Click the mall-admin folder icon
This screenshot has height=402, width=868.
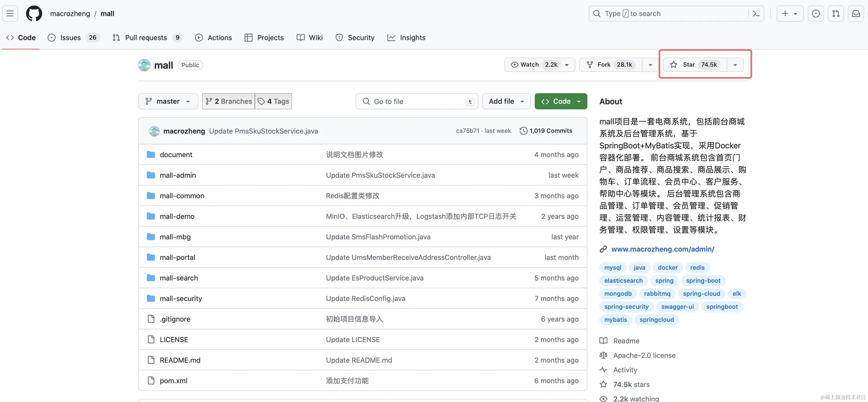click(x=151, y=175)
